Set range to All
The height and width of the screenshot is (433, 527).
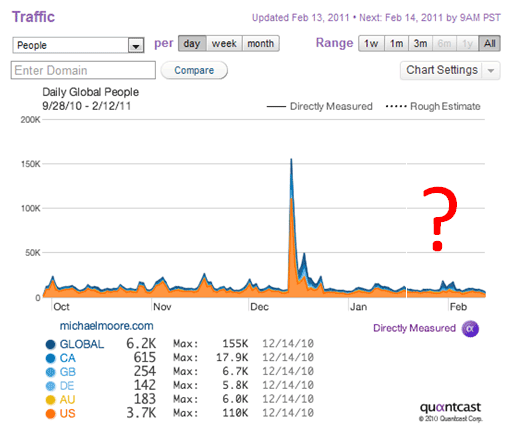[x=489, y=43]
